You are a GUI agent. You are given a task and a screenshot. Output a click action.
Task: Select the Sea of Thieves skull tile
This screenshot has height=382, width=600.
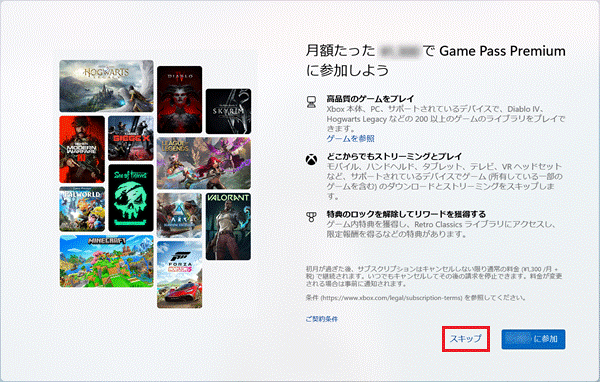click(131, 198)
